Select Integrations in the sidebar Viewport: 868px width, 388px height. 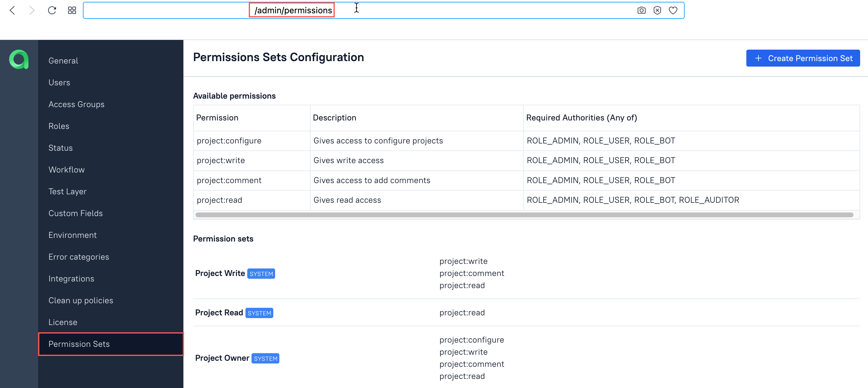(71, 278)
